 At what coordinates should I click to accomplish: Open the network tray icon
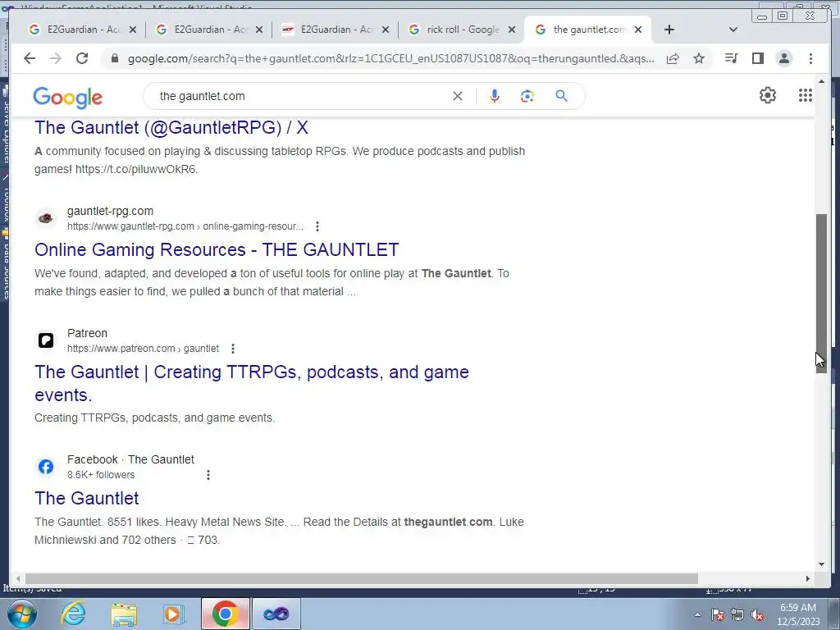pyautogui.click(x=737, y=615)
